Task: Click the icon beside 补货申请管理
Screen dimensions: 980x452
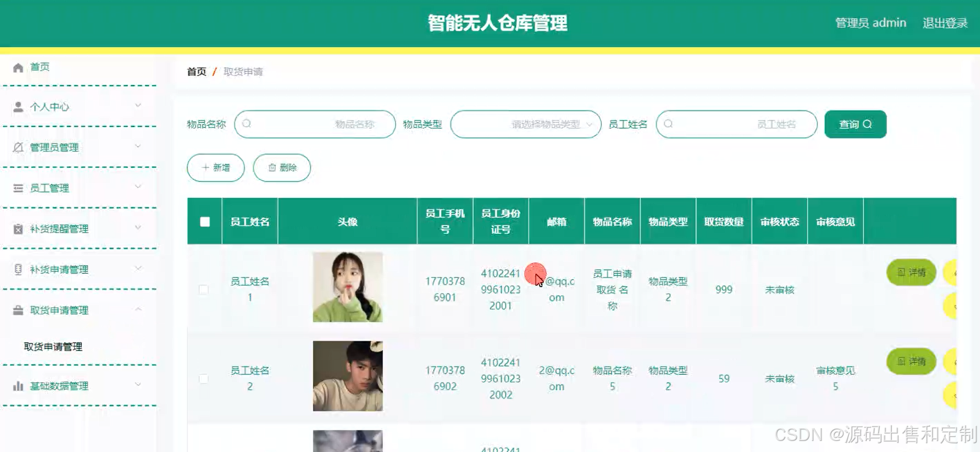Action: coord(18,269)
